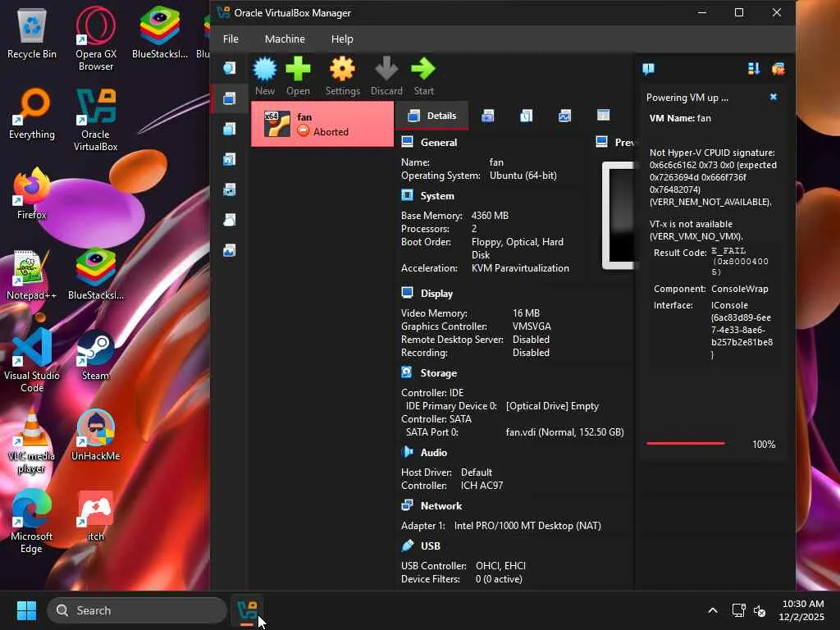
Task: Open the File menu
Action: tap(231, 39)
